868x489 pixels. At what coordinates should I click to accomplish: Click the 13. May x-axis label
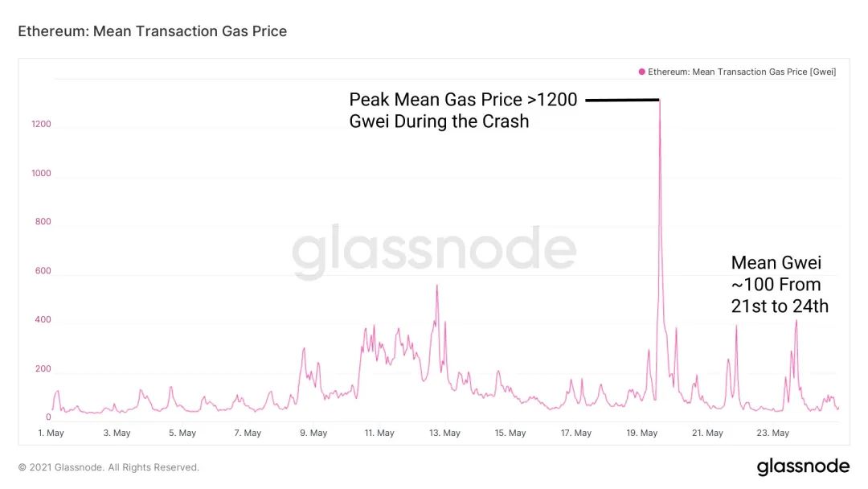(444, 433)
